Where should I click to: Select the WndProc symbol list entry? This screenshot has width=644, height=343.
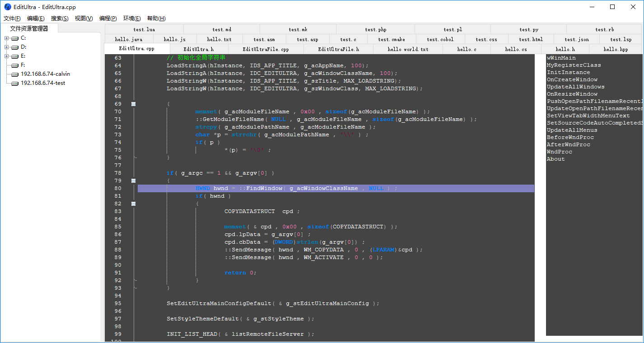[560, 152]
